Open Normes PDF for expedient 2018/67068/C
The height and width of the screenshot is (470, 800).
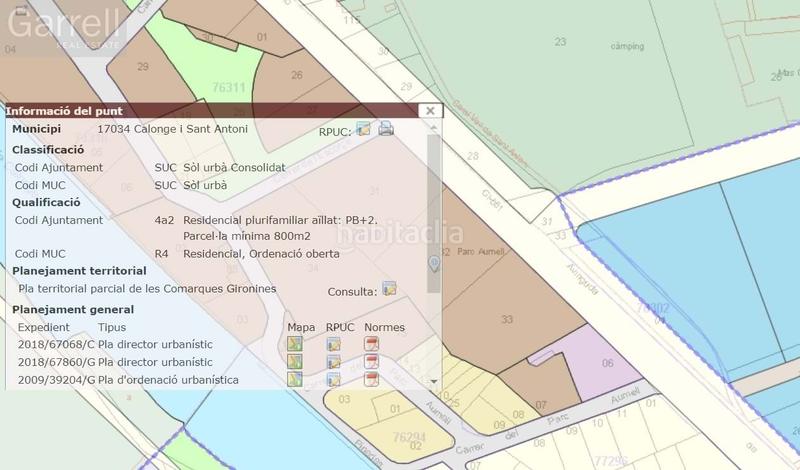coord(371,344)
